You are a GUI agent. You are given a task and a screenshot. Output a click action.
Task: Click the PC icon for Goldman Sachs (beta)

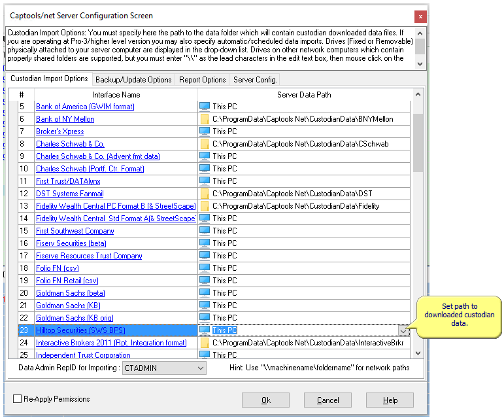click(x=205, y=293)
